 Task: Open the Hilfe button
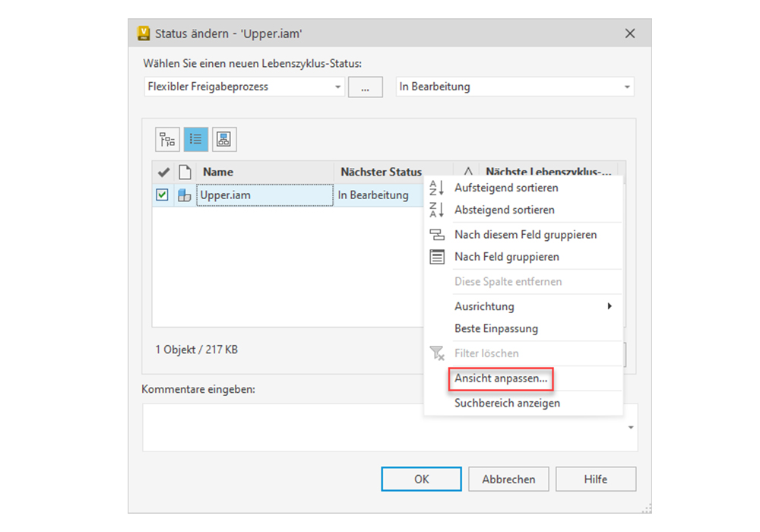tap(595, 479)
